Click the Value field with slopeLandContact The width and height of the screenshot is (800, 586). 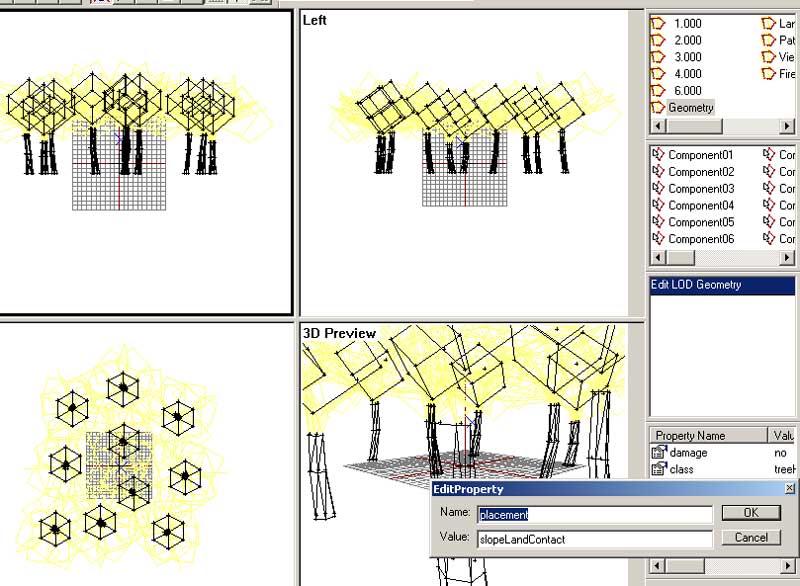click(x=594, y=539)
